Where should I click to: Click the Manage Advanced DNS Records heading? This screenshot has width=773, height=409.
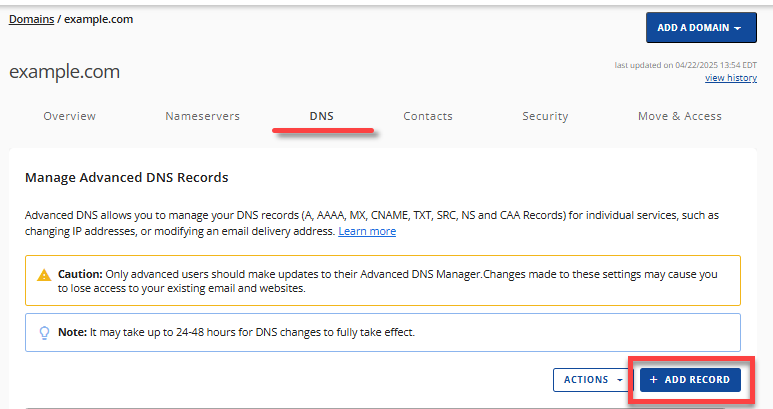(127, 177)
